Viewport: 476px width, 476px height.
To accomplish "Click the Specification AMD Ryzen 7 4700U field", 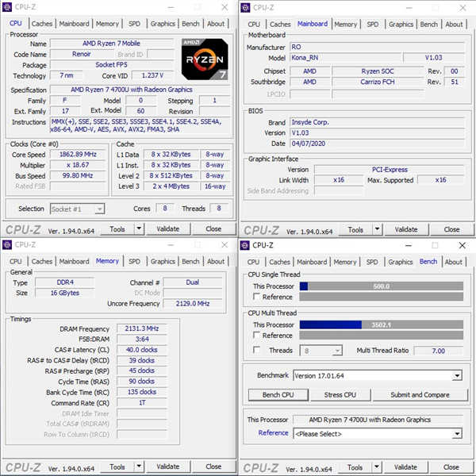I will tap(140, 90).
